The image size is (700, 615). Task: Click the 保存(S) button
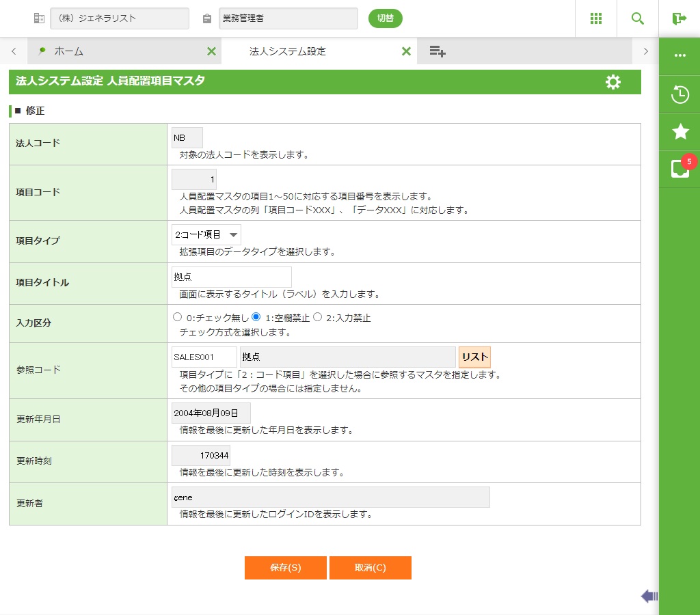click(285, 568)
